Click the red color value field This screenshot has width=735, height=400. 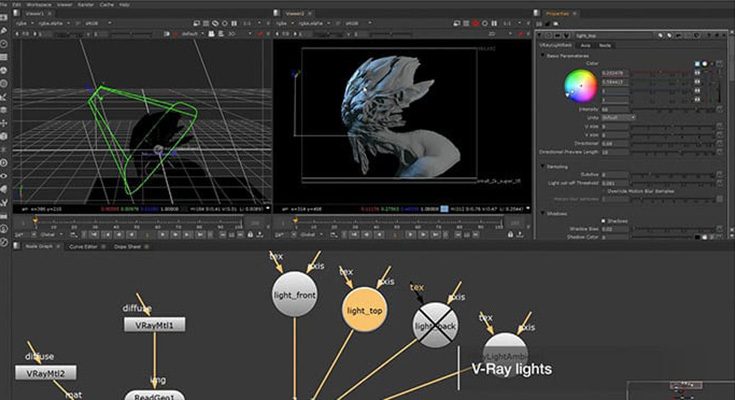(x=615, y=73)
